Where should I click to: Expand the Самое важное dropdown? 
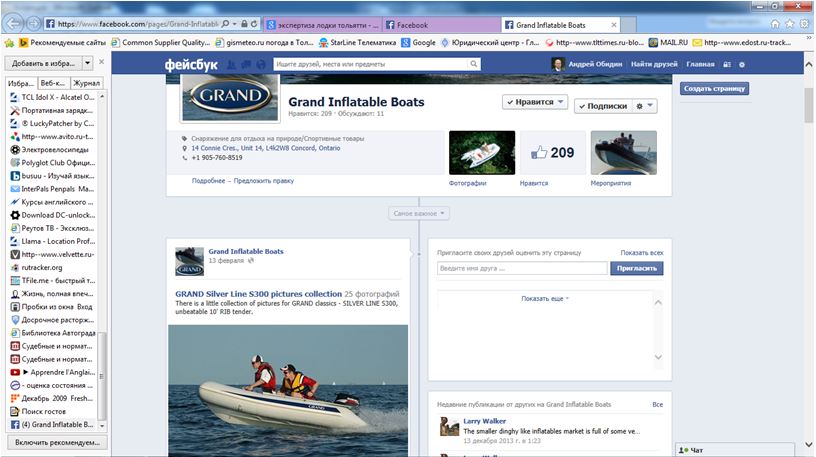pos(419,213)
